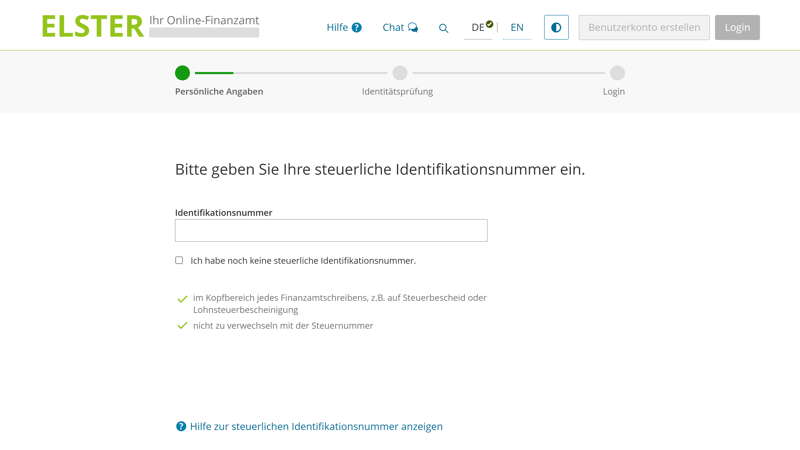Click the Persönliche Angaben step label

[x=219, y=91]
